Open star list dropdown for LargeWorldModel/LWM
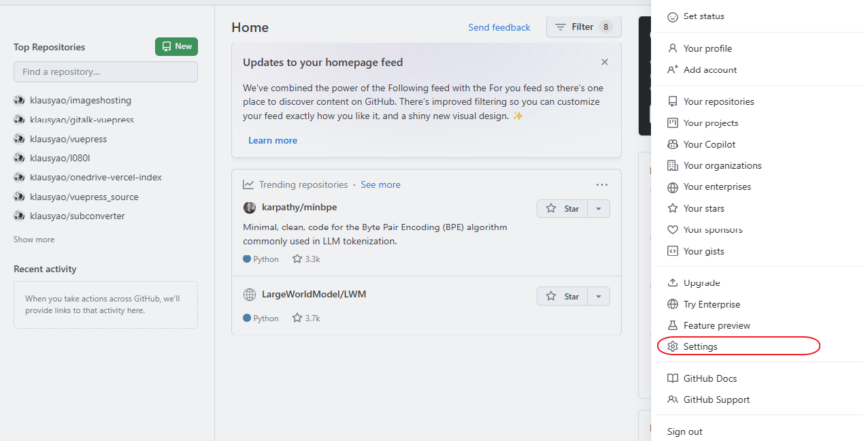Screen dimensions: 868x441 [599, 297]
